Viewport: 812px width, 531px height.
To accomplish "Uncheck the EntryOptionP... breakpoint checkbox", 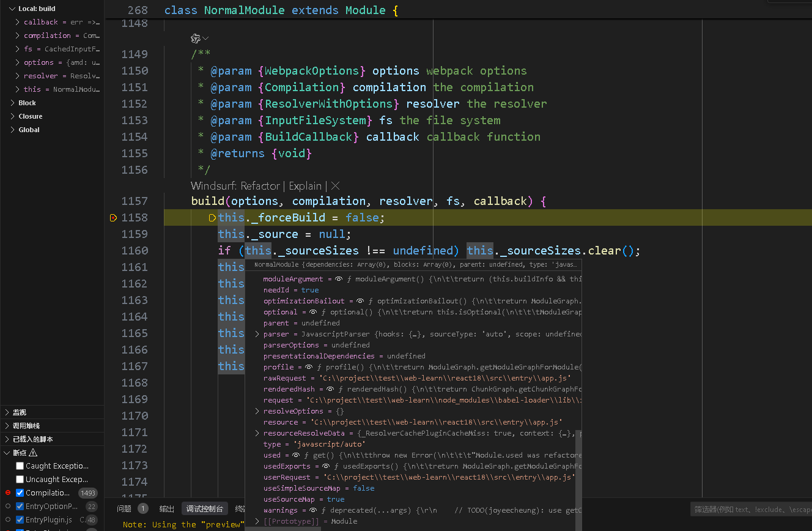I will [x=20, y=507].
